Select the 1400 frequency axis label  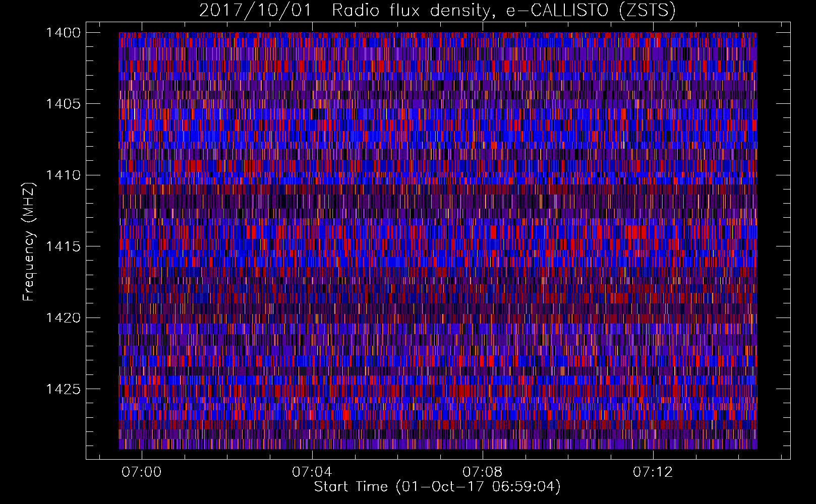63,33
